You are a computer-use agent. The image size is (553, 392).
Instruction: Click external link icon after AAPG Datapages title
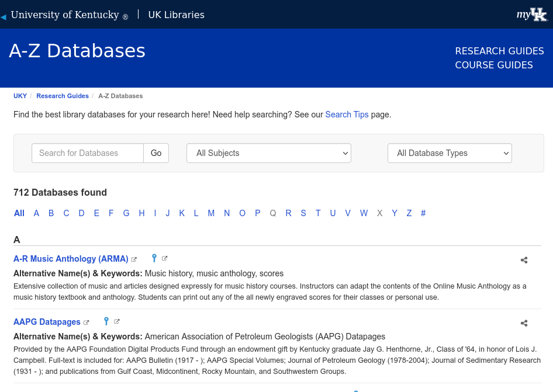[x=87, y=322]
